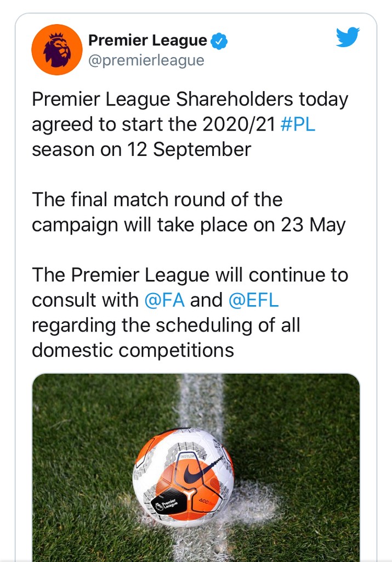
Task: Open the Twitter bird logo
Action: [348, 38]
